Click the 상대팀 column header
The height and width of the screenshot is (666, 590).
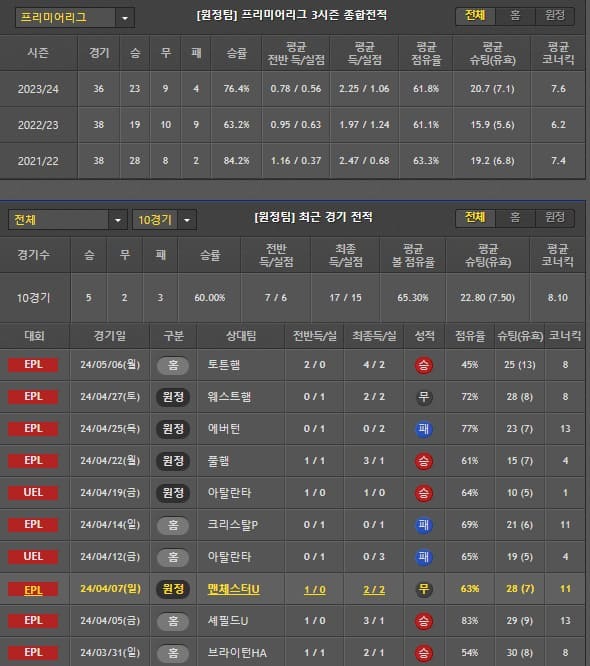[x=241, y=336]
